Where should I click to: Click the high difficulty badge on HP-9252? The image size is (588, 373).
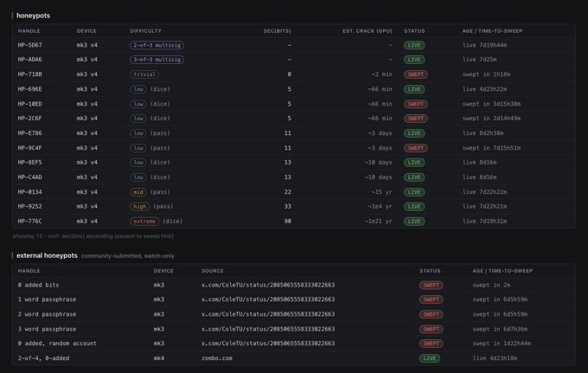(139, 206)
